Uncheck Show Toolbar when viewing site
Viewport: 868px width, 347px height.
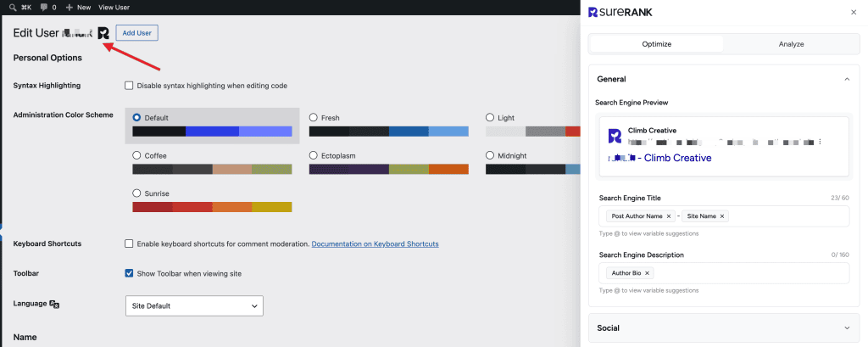129,273
